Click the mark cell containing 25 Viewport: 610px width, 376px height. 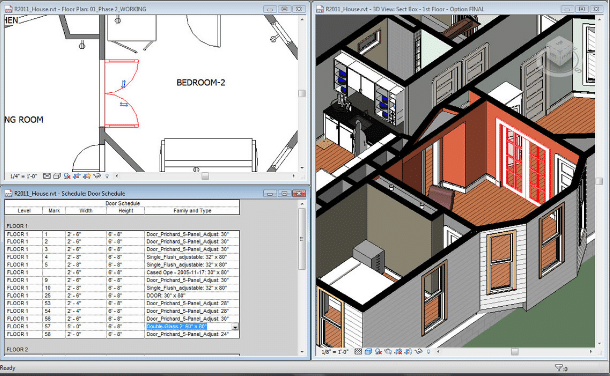[x=54, y=296]
